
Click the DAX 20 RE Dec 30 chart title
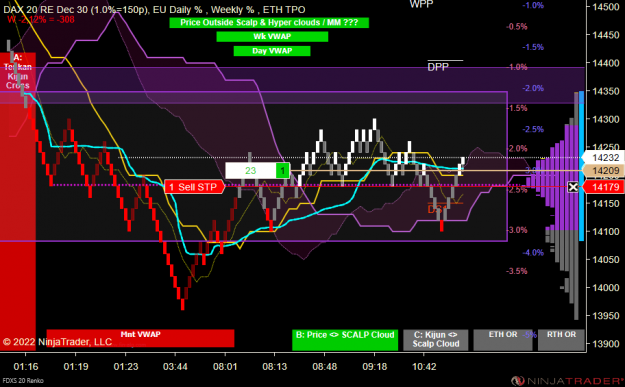tap(154, 10)
